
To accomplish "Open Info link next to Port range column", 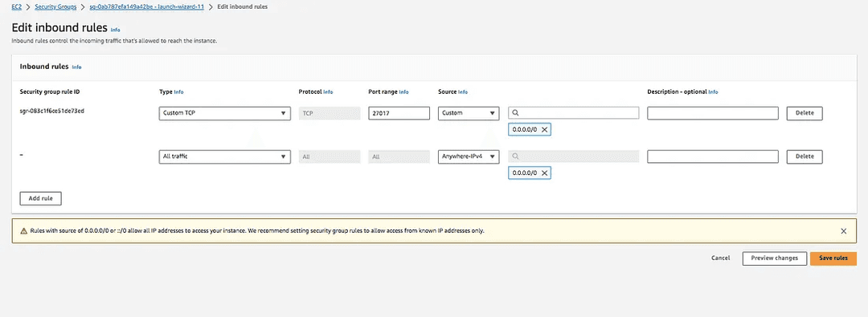I will [403, 91].
